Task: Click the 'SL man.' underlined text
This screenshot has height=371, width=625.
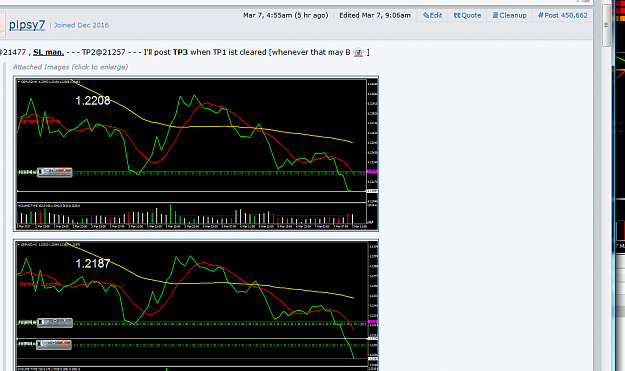Action: pyautogui.click(x=48, y=52)
